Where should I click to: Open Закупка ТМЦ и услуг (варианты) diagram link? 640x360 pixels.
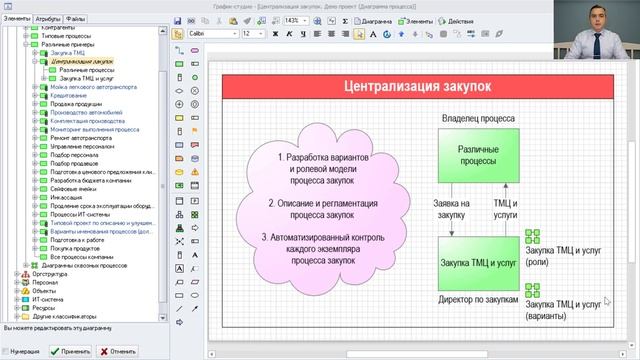coord(532,291)
